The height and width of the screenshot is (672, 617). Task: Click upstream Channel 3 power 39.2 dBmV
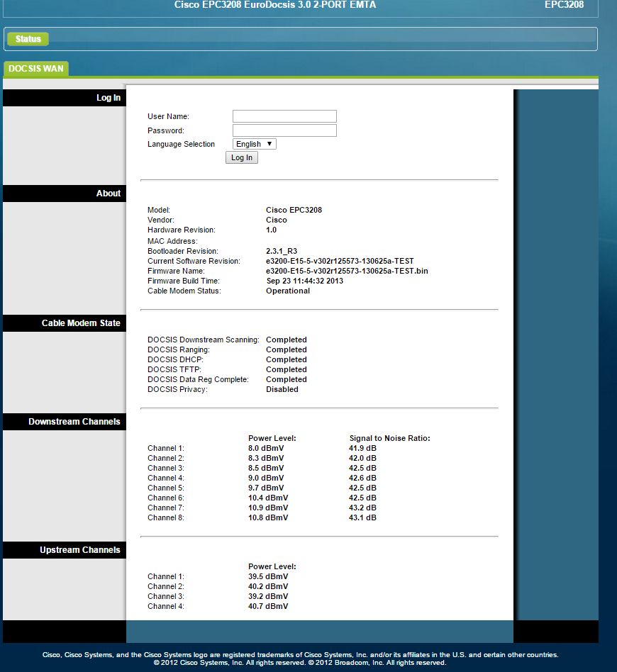(x=268, y=596)
